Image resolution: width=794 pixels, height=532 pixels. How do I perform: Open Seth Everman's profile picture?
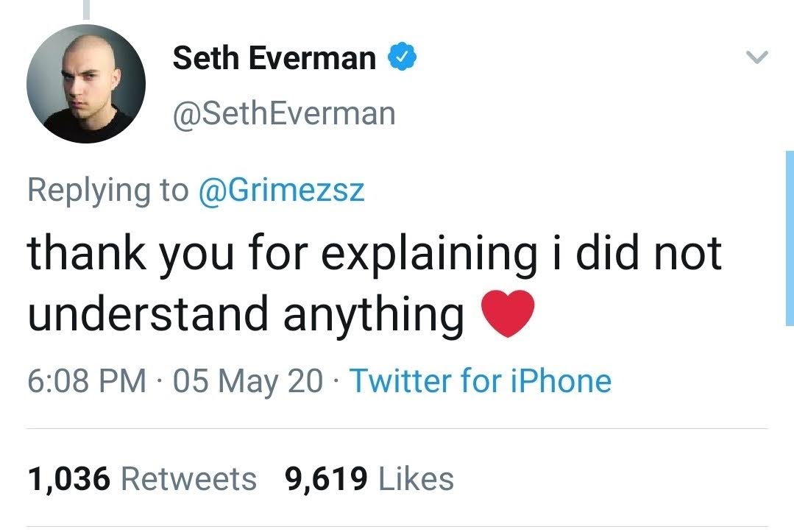pos(86,84)
